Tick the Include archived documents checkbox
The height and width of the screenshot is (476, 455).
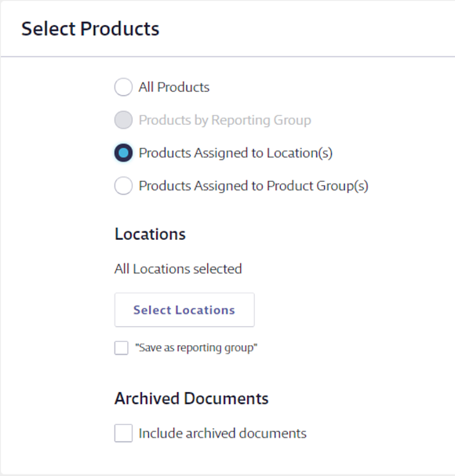(123, 433)
